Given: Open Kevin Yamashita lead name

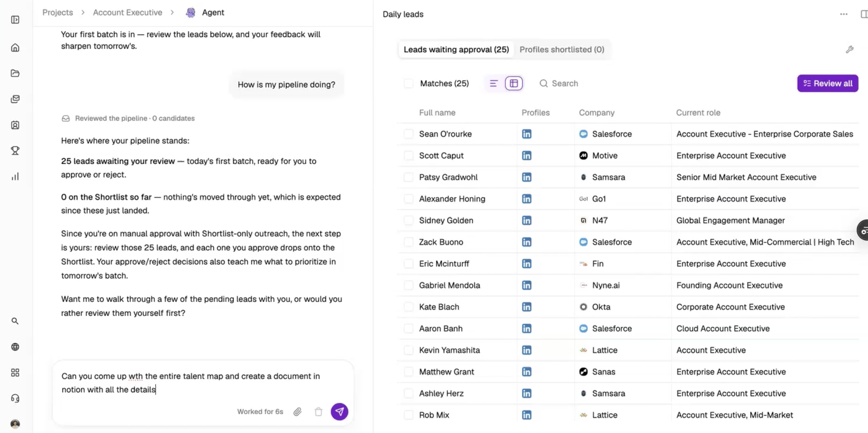Looking at the screenshot, I should tap(449, 350).
